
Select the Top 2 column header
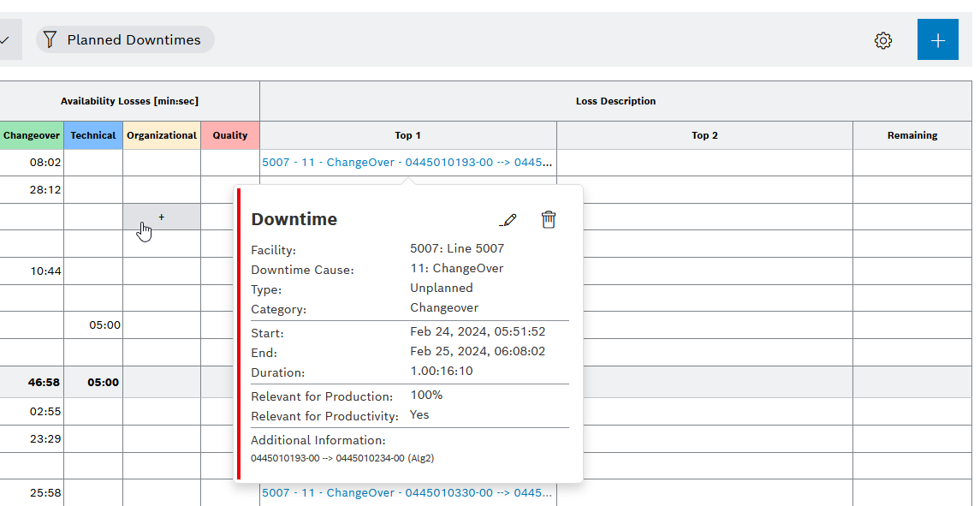point(704,134)
